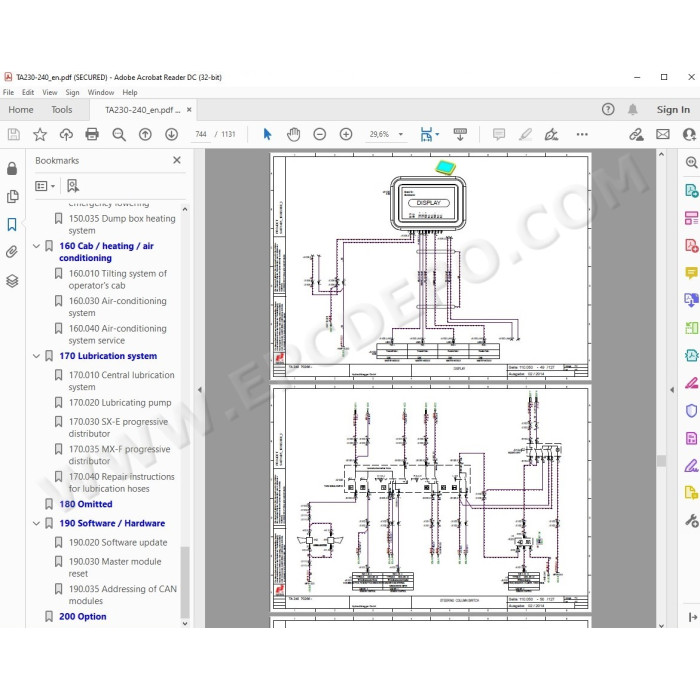Go to previous page arrow

pyautogui.click(x=145, y=134)
